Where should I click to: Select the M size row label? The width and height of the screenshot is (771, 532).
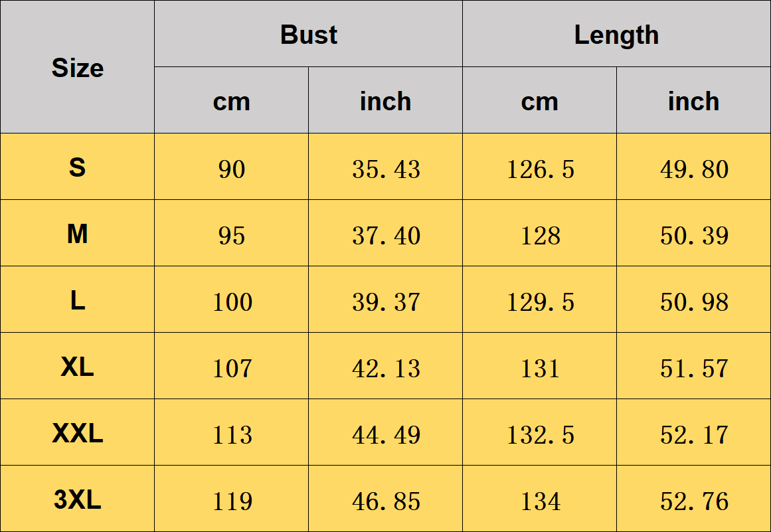pos(77,234)
